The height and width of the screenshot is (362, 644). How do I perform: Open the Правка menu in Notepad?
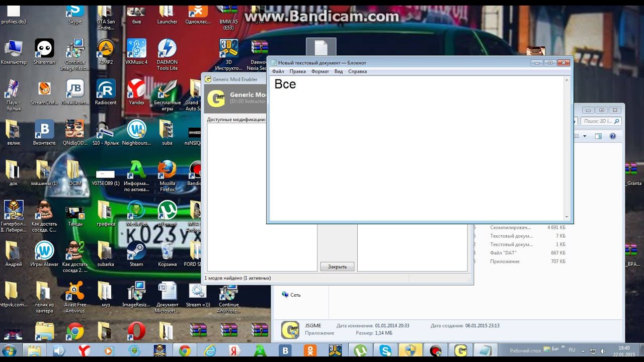coord(297,71)
